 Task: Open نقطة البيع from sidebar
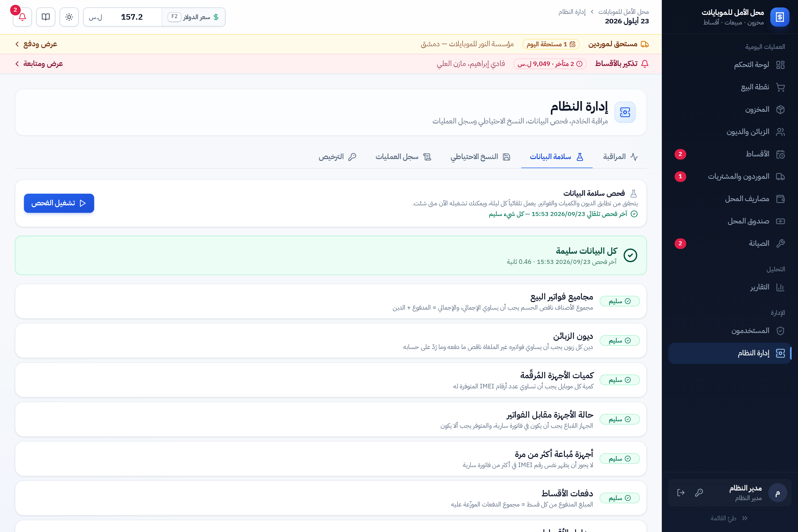click(x=729, y=87)
